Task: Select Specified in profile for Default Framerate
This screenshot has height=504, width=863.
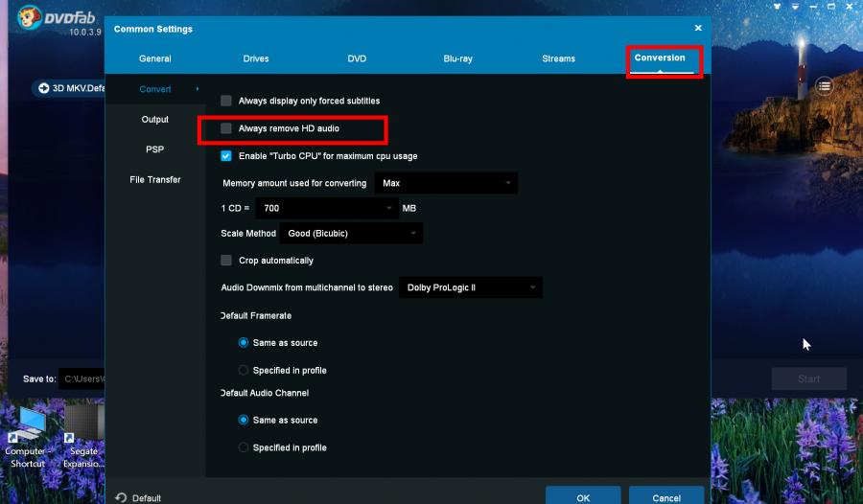Action: [243, 370]
